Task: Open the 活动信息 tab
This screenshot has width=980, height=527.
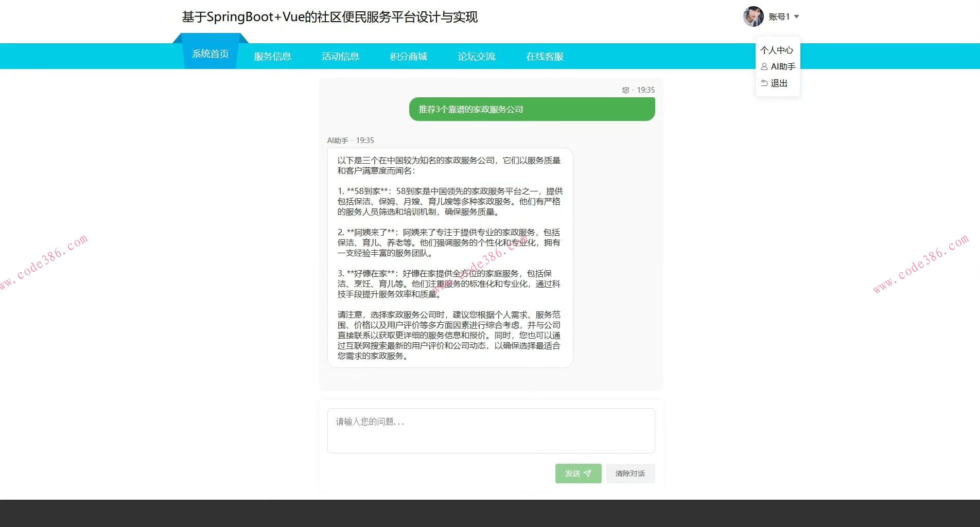Action: [x=340, y=56]
